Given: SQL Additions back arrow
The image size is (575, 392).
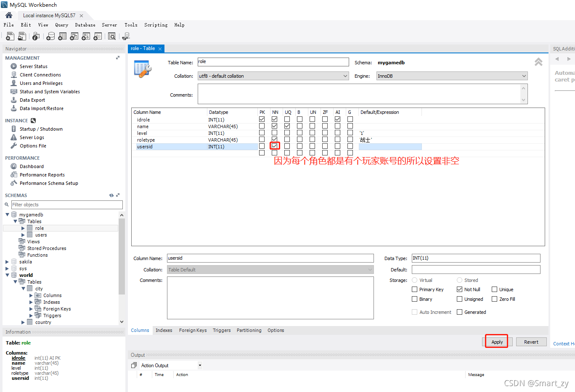Looking at the screenshot, I should (557, 59).
